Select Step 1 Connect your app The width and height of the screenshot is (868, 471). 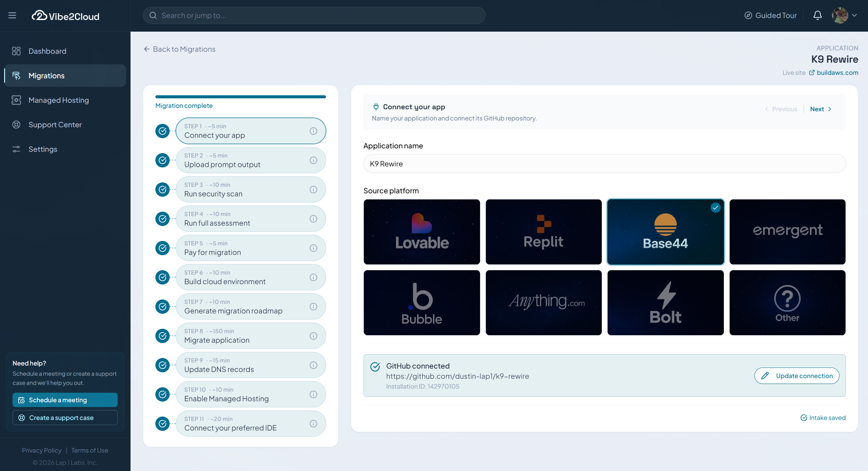(251, 131)
